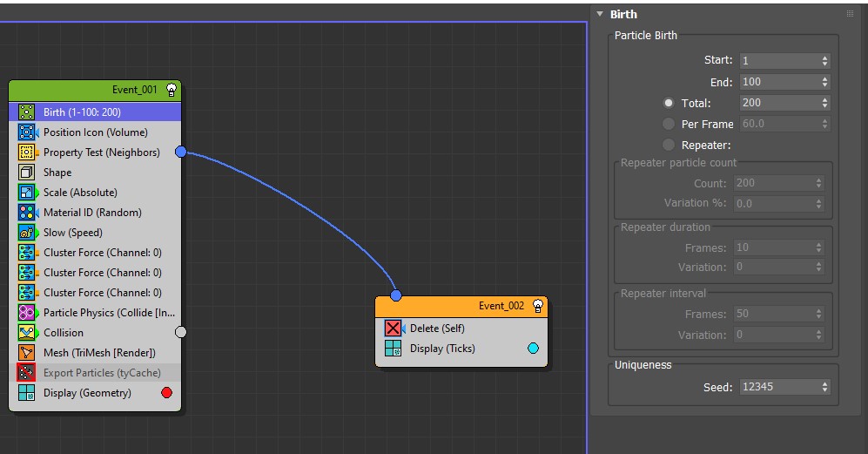Click the Event_001 title bar

[x=95, y=90]
